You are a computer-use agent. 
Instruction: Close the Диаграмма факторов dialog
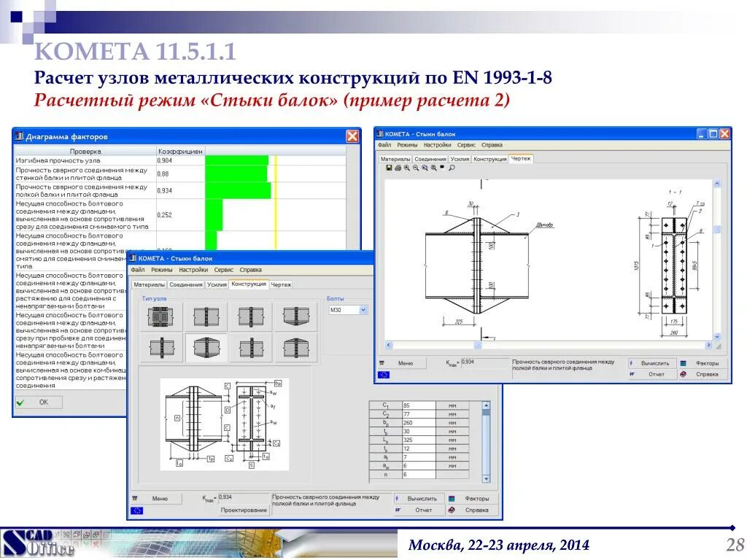click(352, 136)
